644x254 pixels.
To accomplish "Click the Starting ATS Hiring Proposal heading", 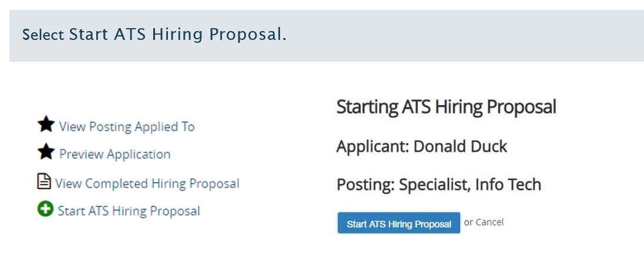I will [446, 107].
